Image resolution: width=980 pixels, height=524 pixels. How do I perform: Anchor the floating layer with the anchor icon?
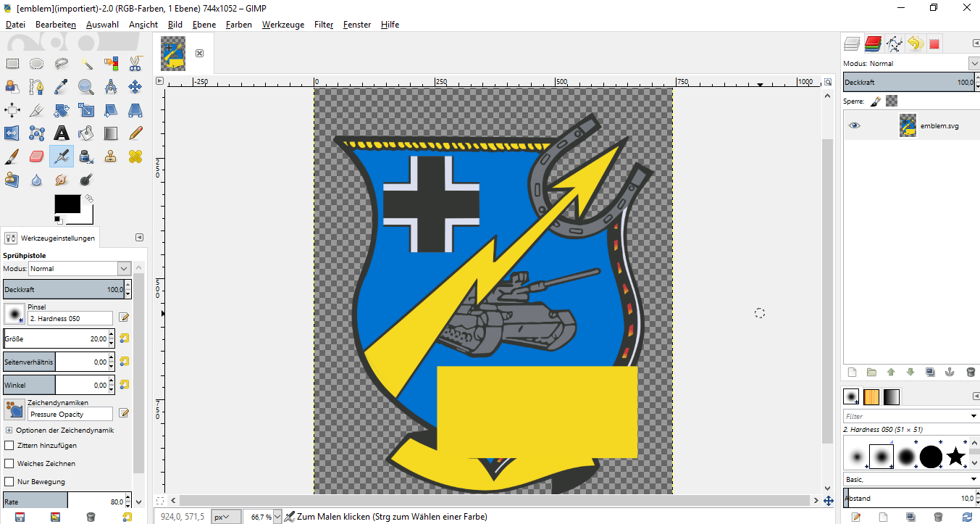click(x=950, y=373)
